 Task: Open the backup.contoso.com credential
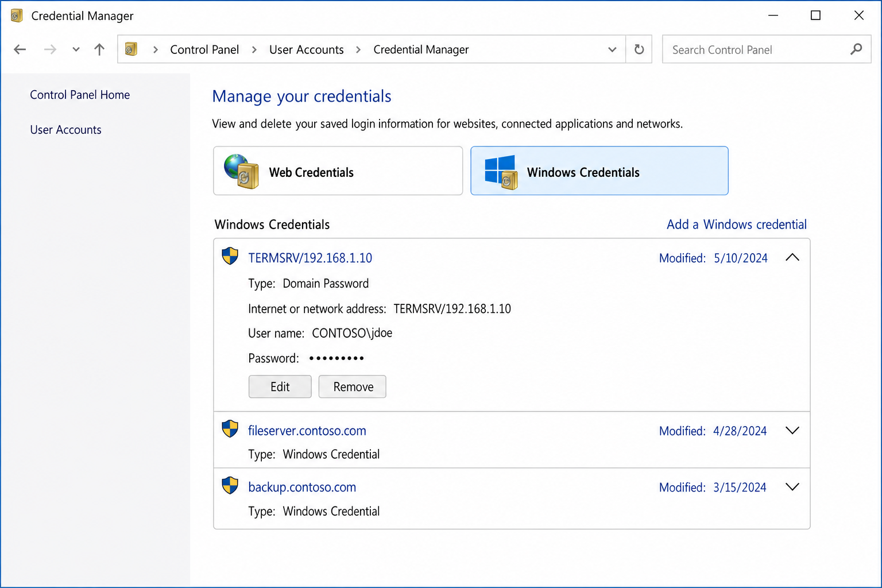point(302,487)
